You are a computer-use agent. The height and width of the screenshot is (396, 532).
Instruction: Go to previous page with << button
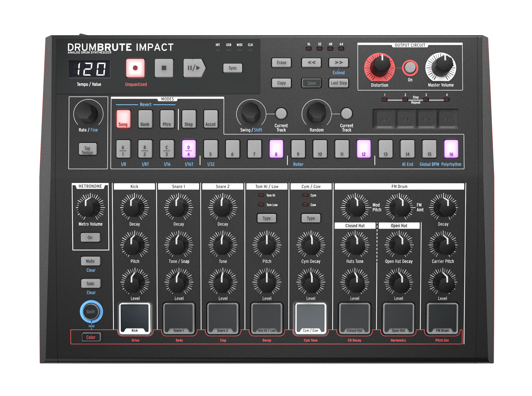point(311,63)
